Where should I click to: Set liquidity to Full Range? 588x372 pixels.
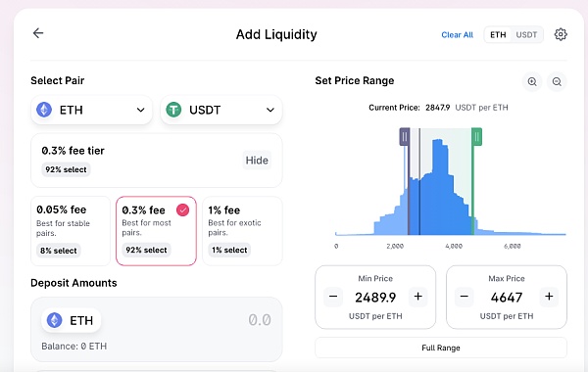tap(441, 348)
